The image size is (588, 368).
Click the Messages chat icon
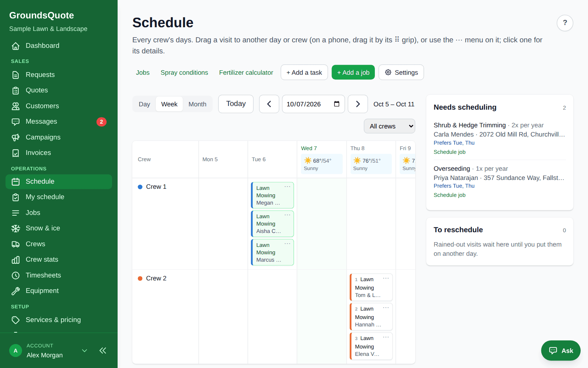click(x=15, y=122)
